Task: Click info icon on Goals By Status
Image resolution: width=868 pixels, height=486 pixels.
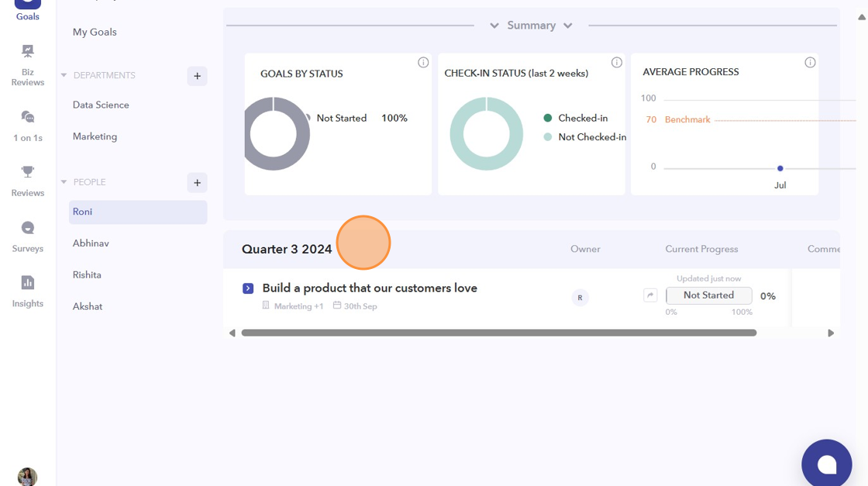Action: [423, 63]
